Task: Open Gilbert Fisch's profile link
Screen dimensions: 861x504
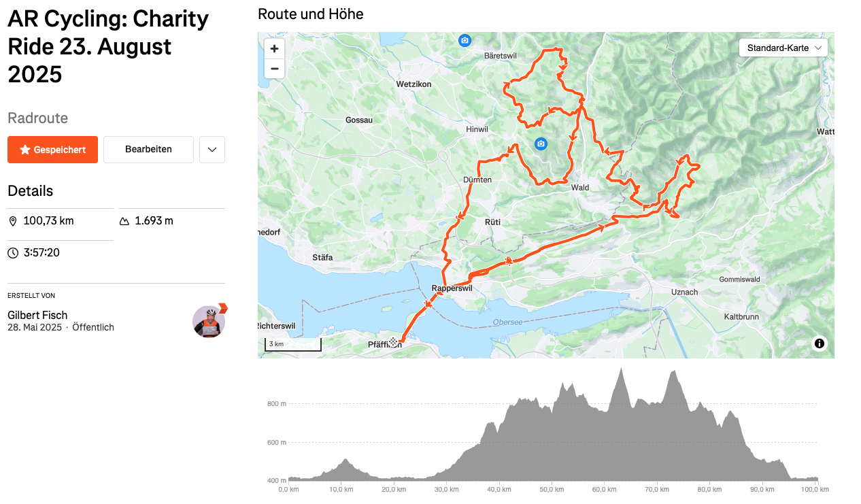Action: [37, 315]
